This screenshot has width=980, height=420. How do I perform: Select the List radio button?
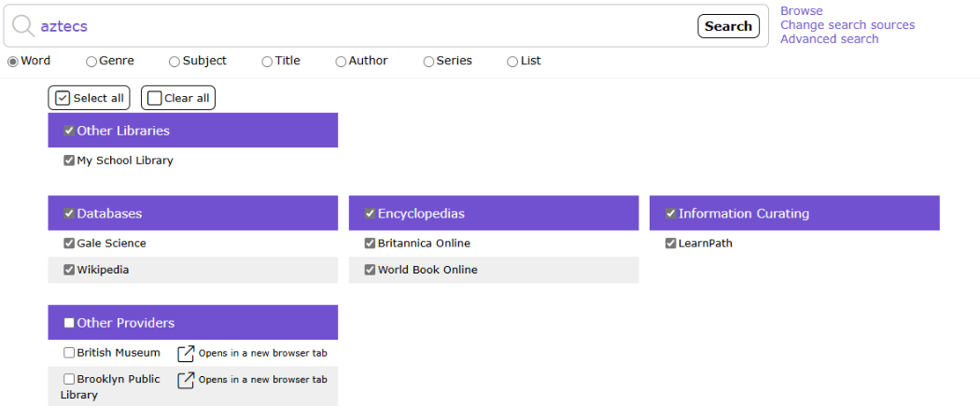pos(512,62)
